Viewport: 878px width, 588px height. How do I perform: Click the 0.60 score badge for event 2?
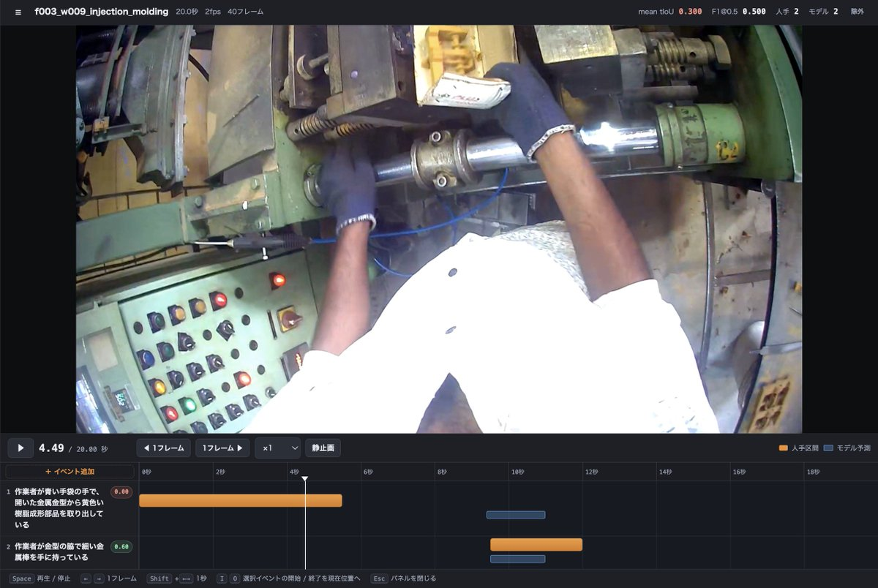pos(121,546)
